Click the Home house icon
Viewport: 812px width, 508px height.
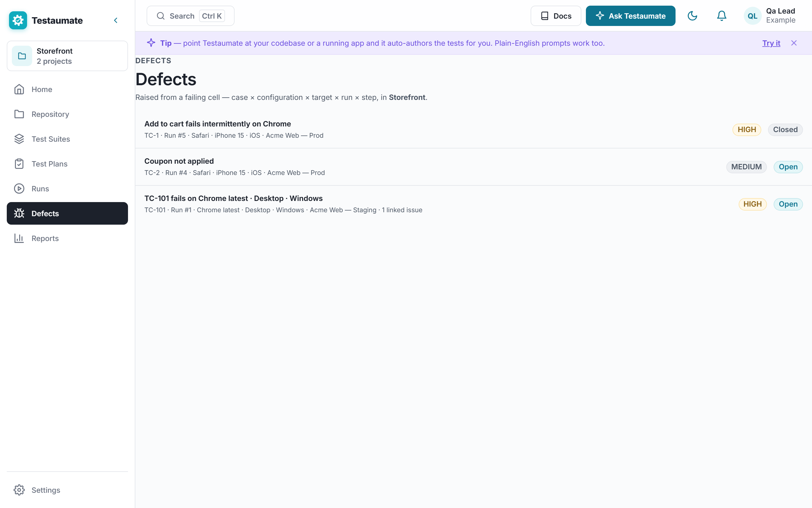coord(19,89)
